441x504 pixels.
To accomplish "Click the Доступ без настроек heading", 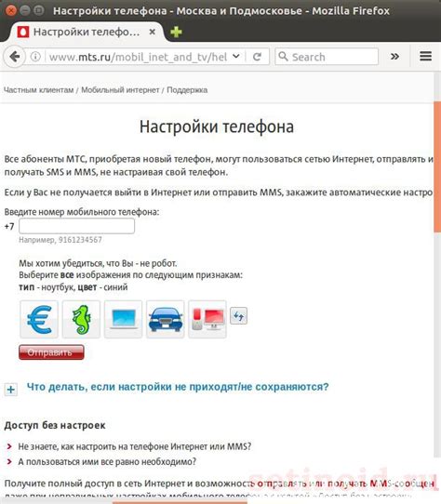I will click(x=55, y=425).
